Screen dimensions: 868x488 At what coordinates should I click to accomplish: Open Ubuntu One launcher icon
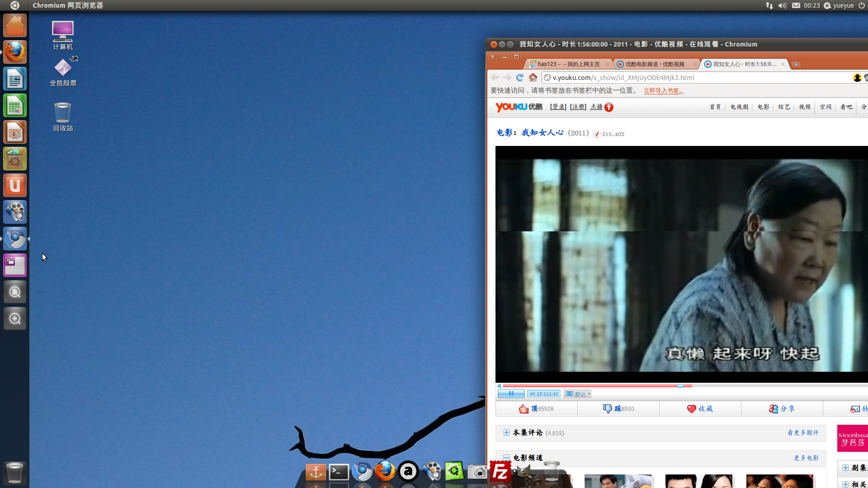(x=15, y=185)
